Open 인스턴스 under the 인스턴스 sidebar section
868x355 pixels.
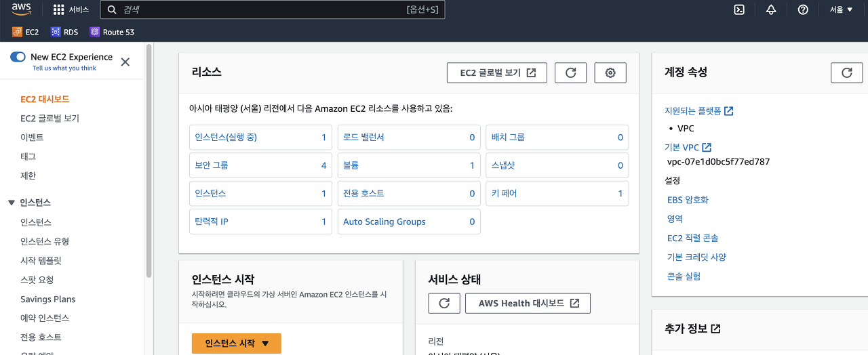[x=36, y=222]
